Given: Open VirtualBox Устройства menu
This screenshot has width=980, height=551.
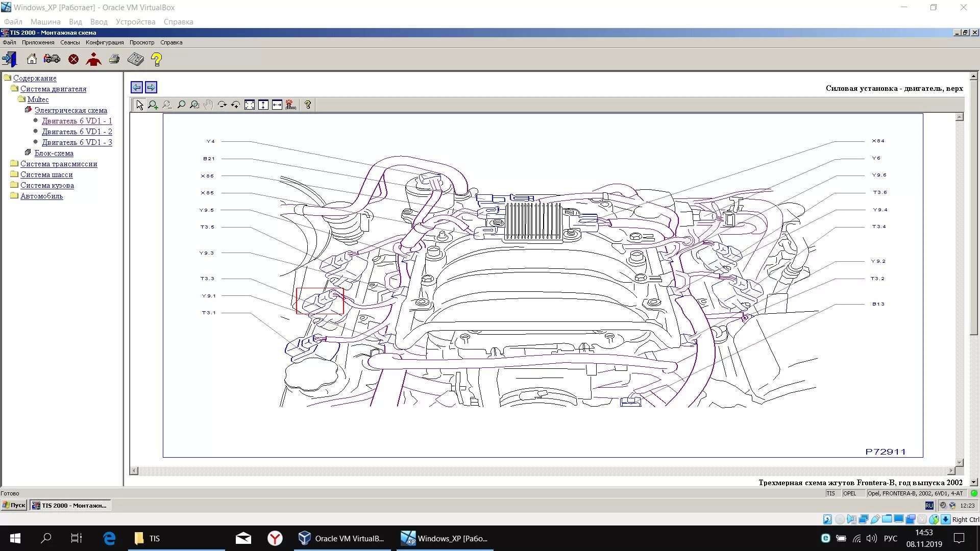Looking at the screenshot, I should pos(135,22).
